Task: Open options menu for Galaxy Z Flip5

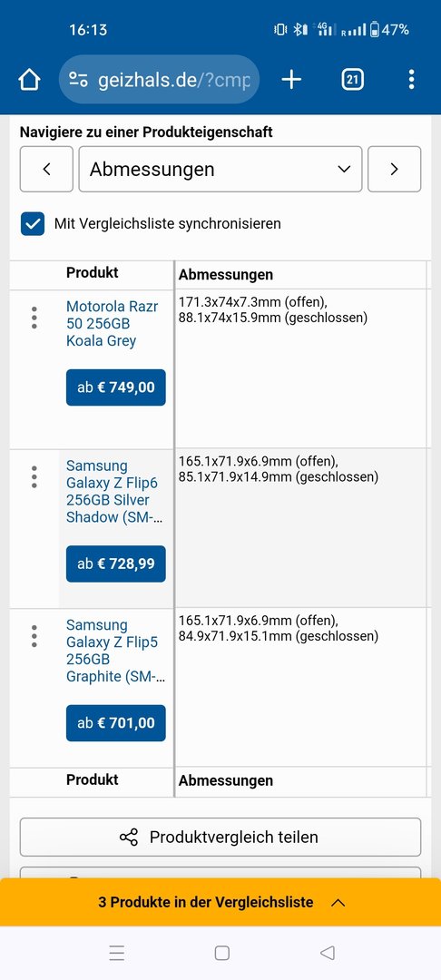Action: pyautogui.click(x=34, y=636)
